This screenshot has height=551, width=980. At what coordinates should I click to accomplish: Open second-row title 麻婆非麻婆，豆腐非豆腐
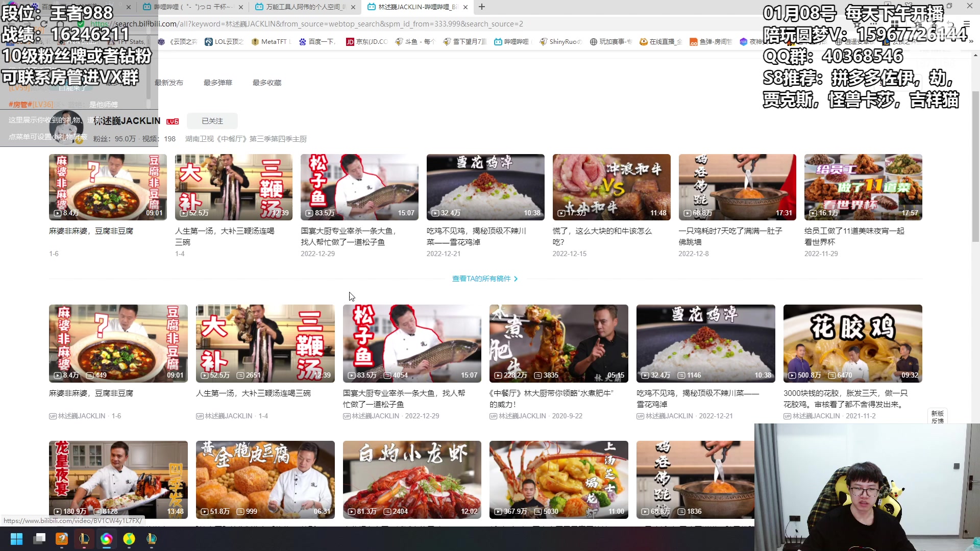(x=91, y=393)
